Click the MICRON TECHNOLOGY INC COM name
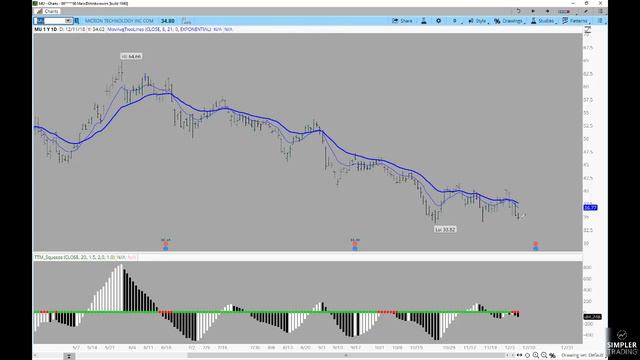 tap(119, 21)
